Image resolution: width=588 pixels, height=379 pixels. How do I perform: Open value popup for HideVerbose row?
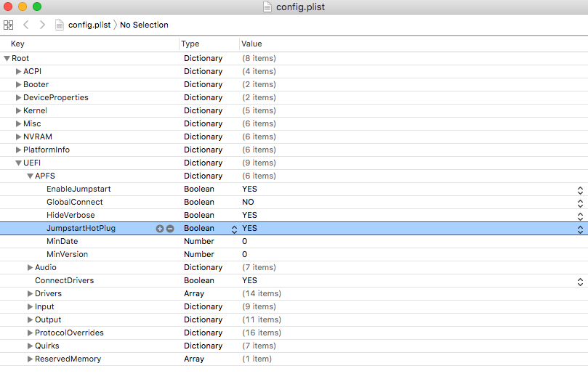pos(580,216)
